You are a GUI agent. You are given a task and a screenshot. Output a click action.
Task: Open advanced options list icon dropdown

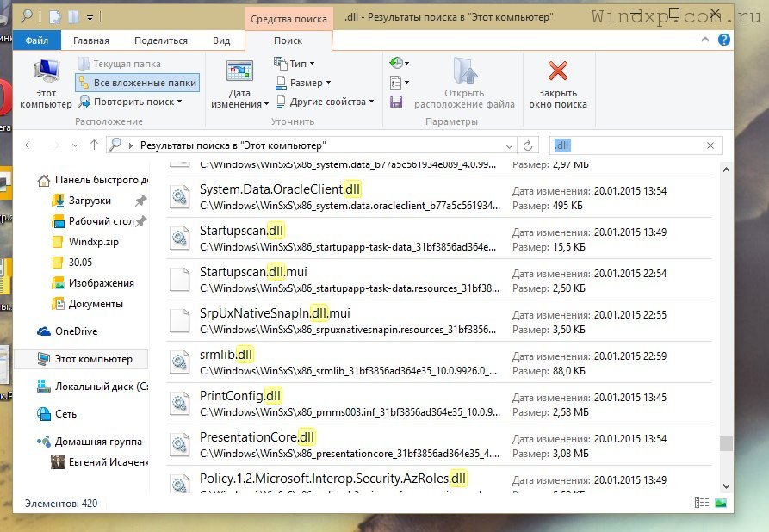point(399,82)
